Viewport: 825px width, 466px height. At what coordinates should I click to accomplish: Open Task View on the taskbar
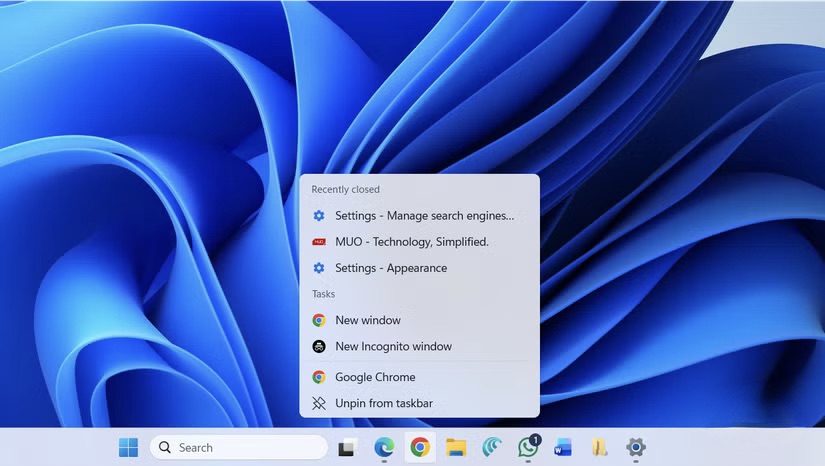pyautogui.click(x=347, y=448)
